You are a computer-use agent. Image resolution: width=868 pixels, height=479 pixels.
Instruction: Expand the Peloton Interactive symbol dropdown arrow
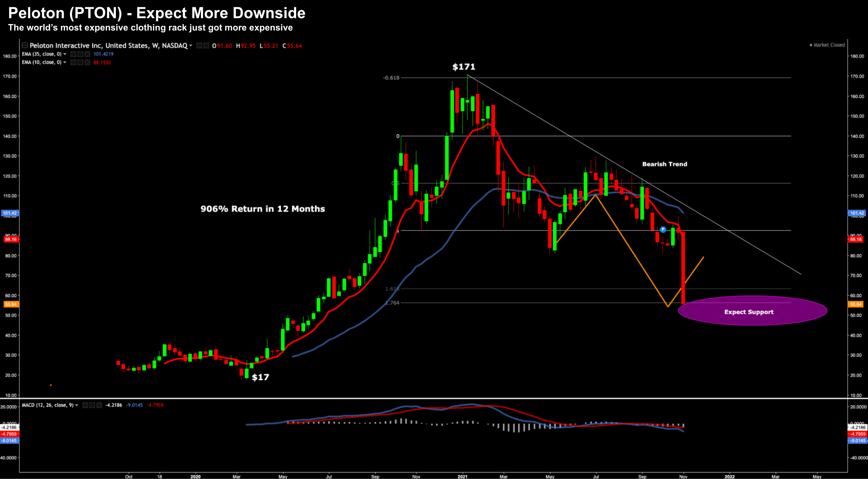click(191, 45)
